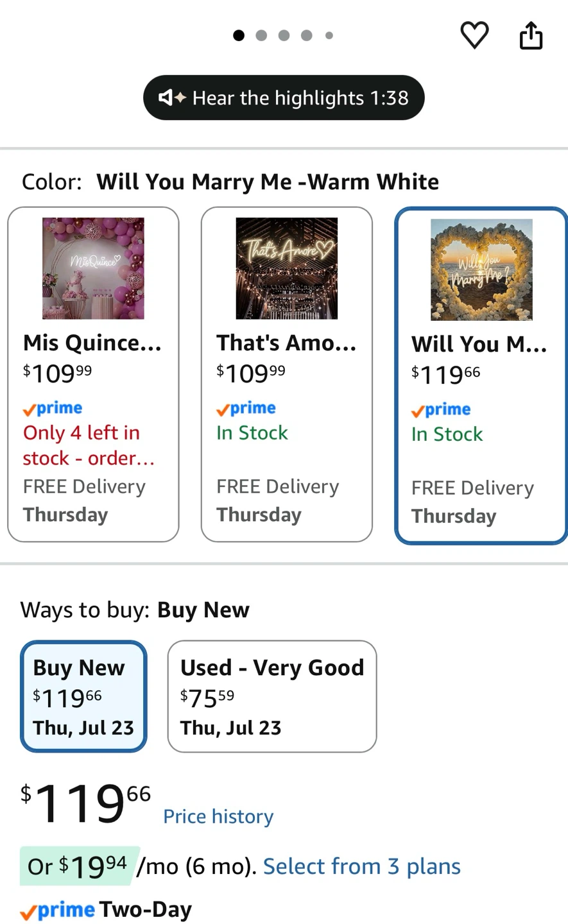This screenshot has height=924, width=568.
Task: Tap prime logo under Will You Marry Me price
Action: coord(441,409)
